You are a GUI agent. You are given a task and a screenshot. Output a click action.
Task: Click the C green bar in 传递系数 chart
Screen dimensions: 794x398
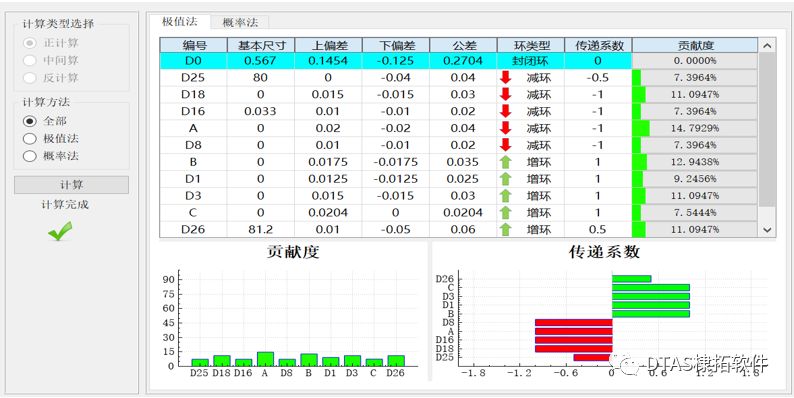651,287
